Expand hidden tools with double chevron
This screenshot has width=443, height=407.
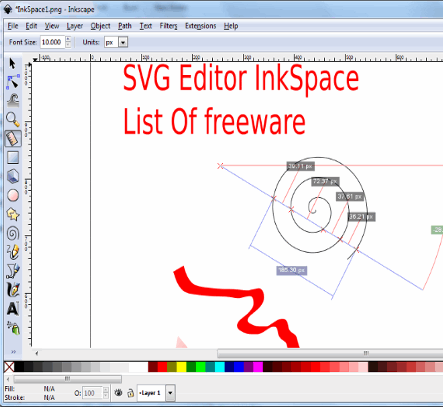13,352
